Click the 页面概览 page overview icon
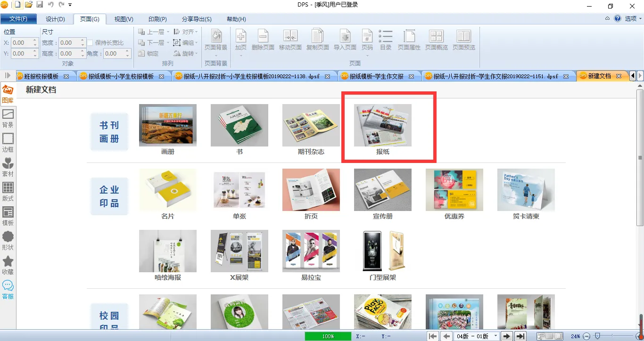Screen dimensions: 644x341 point(437,36)
